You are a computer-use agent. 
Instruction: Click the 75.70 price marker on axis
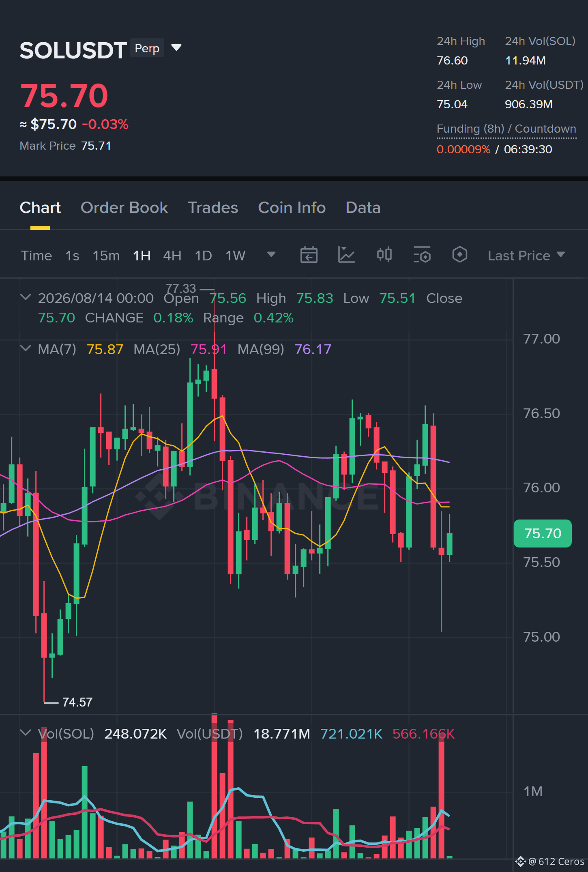click(x=543, y=533)
